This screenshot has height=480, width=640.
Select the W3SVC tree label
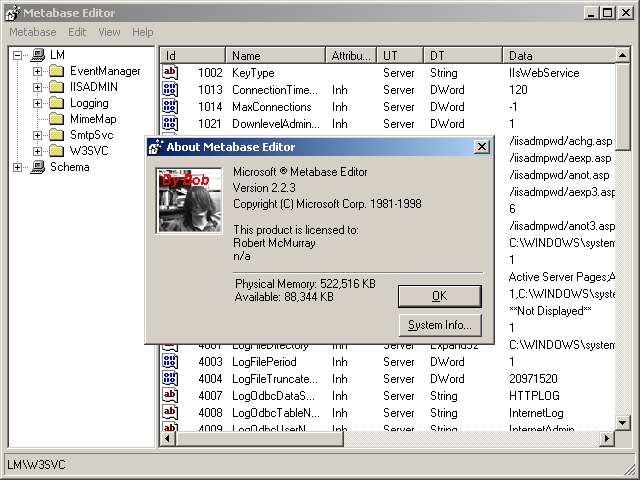(x=89, y=151)
